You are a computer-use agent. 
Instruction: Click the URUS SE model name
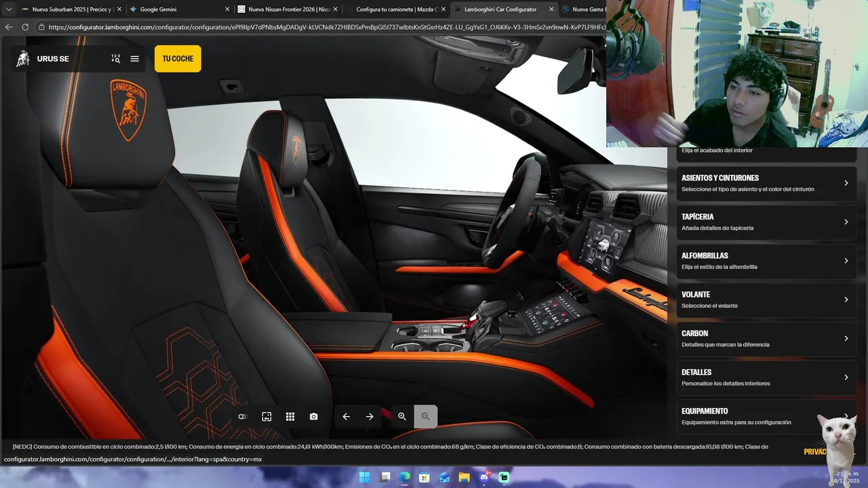click(53, 59)
